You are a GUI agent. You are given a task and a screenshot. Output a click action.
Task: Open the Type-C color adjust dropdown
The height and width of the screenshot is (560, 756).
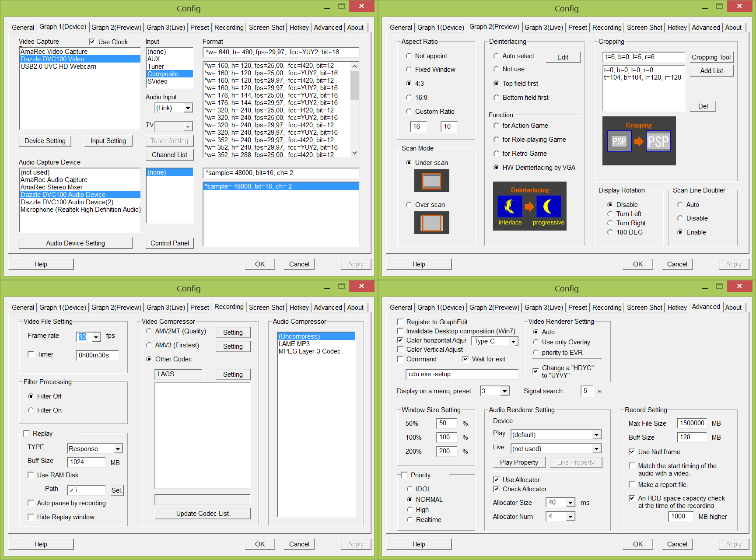pos(513,342)
